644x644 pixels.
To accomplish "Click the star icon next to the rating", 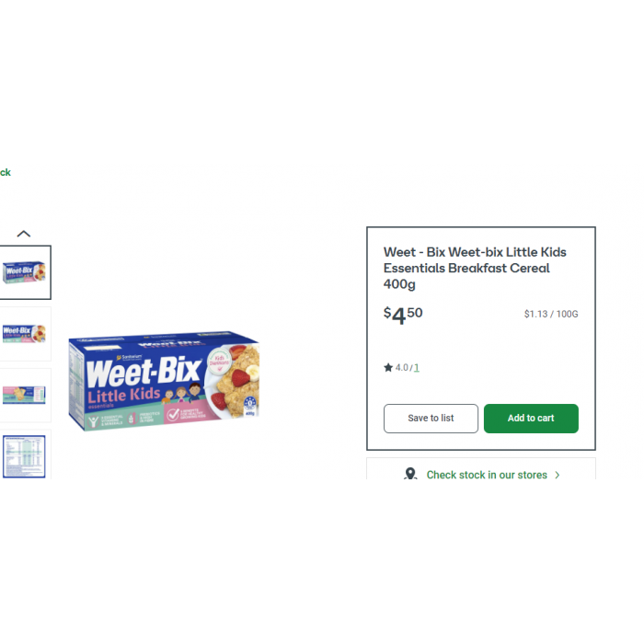I will tap(388, 367).
